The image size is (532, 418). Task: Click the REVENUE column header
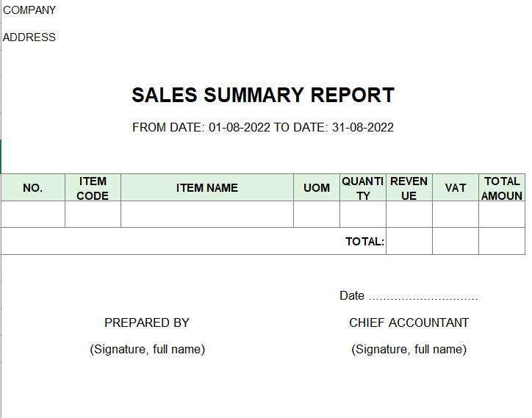pos(409,187)
